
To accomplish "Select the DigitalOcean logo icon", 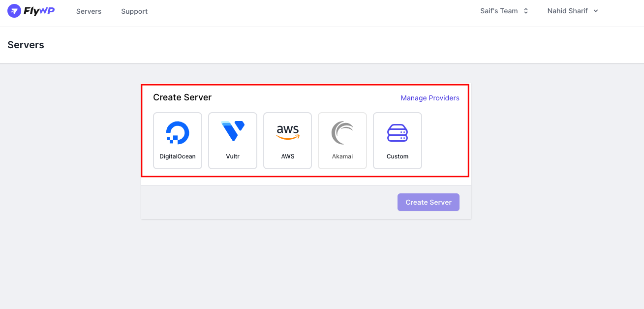I will (x=178, y=133).
